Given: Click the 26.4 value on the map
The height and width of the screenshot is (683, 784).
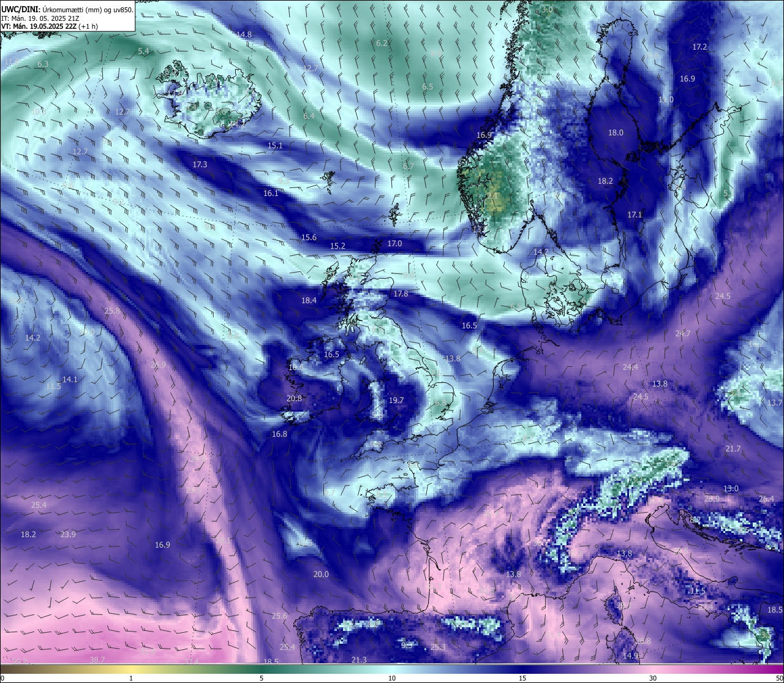Looking at the screenshot, I should pos(766,499).
